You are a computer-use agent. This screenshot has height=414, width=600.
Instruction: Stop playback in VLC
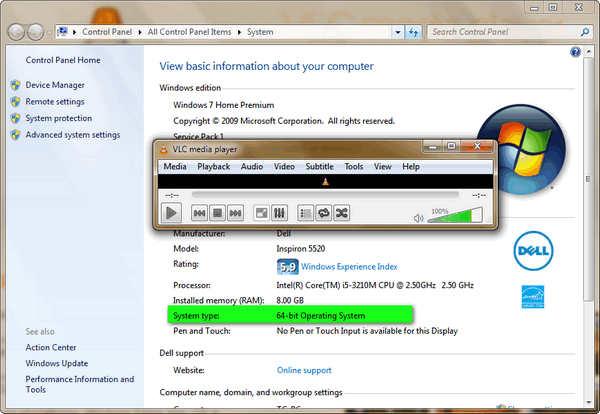coord(217,213)
